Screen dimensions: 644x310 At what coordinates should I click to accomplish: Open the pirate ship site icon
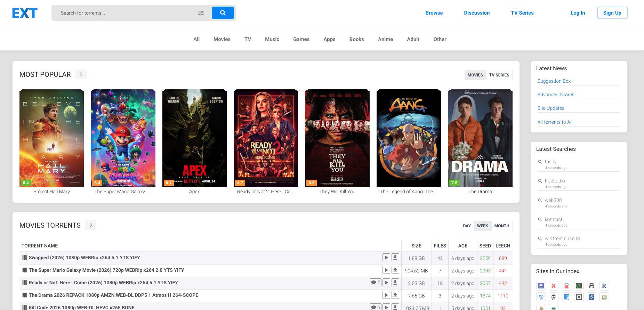591,286
